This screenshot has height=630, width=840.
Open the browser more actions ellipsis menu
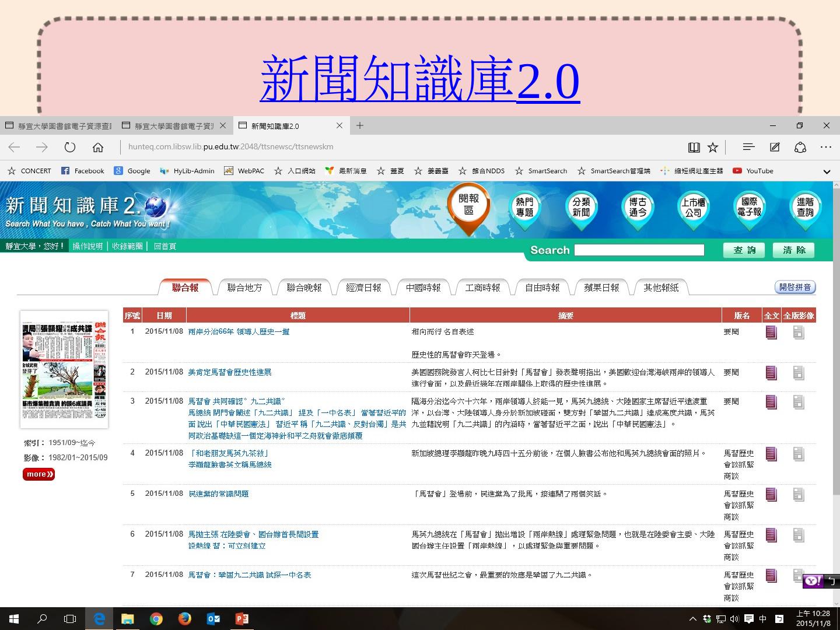(825, 147)
